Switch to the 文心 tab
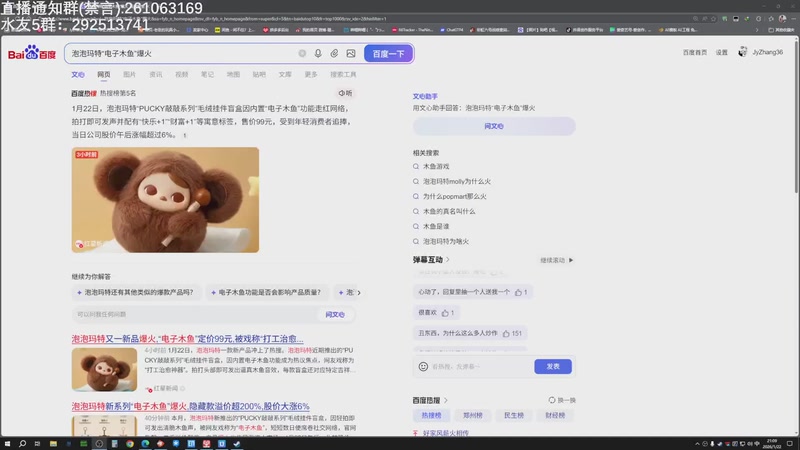The image size is (800, 450). (x=78, y=74)
